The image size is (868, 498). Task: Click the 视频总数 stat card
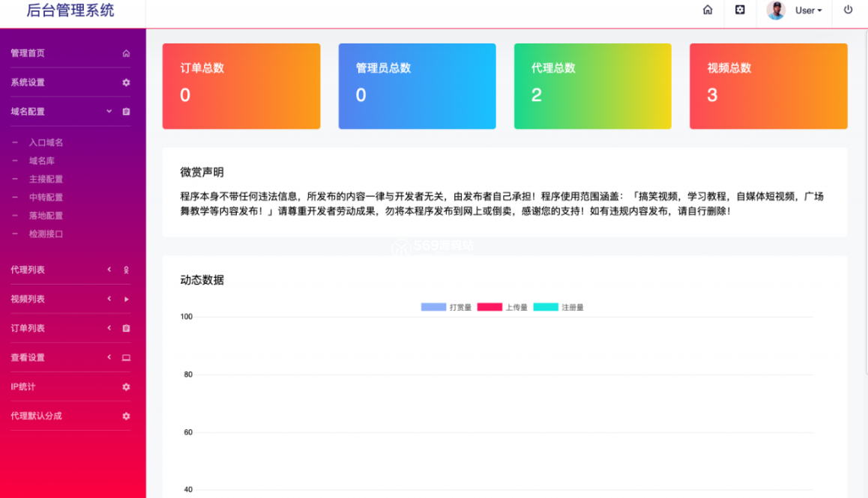pos(768,86)
